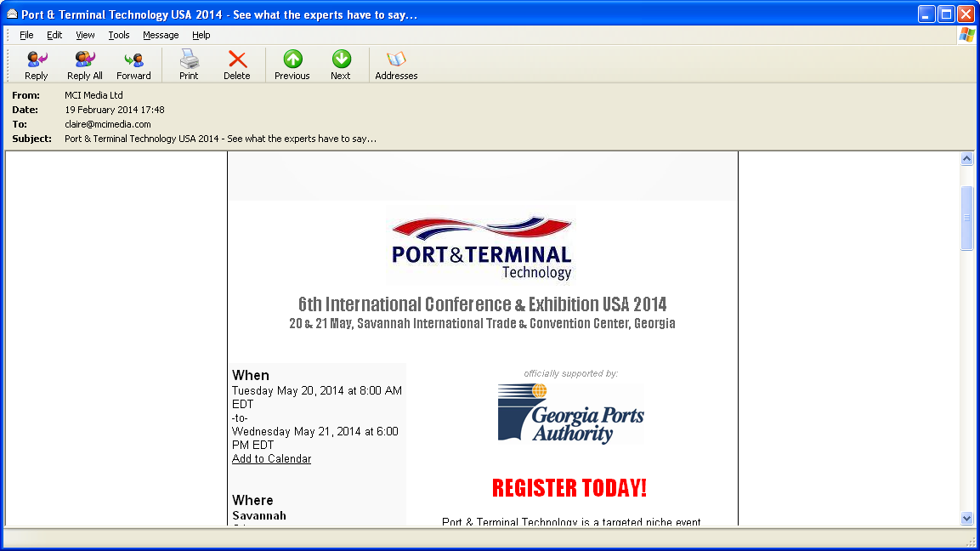Click 'Wednesday May 21, 2014 at 6:00' text
The image size is (980, 551).
[315, 432]
